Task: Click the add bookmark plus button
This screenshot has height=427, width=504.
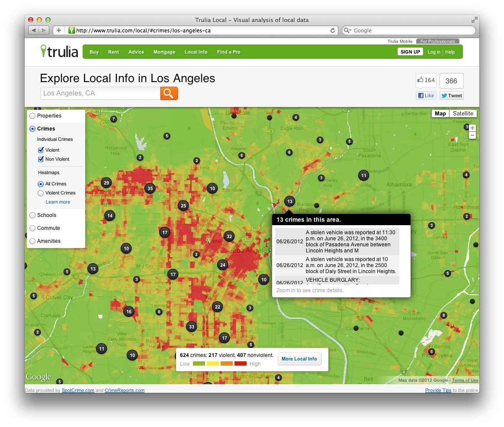Action: point(58,31)
